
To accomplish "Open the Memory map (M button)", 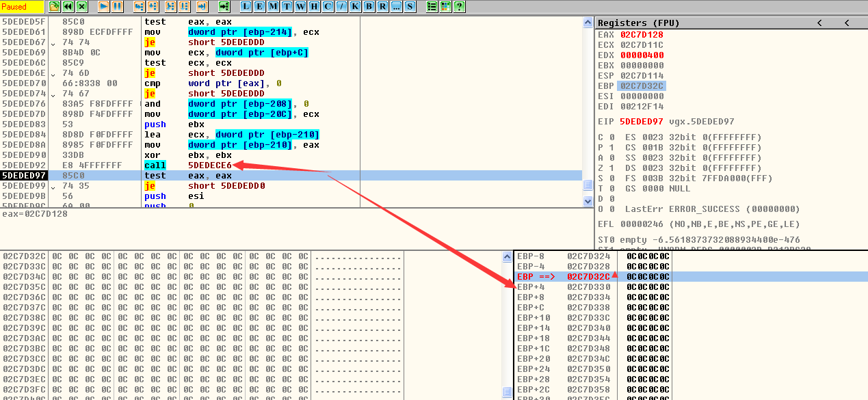I will click(x=274, y=7).
